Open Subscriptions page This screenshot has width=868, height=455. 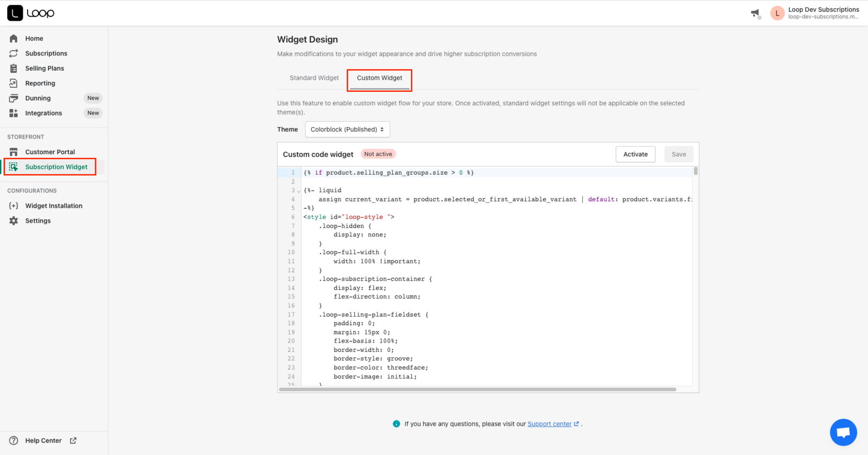coord(46,53)
